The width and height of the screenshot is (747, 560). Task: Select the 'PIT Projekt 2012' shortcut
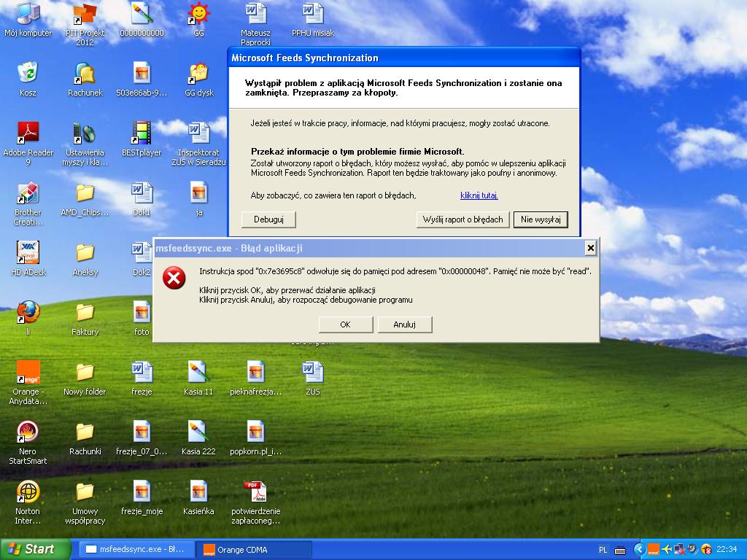85,25
